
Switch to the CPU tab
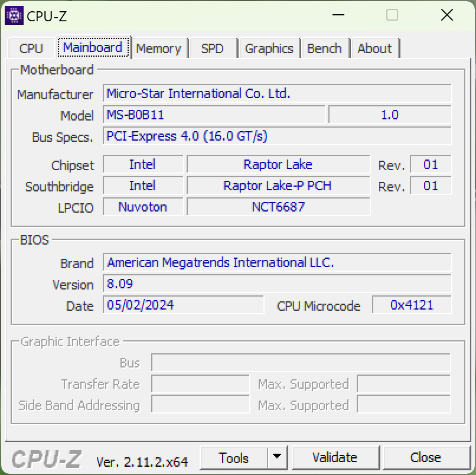(31, 48)
